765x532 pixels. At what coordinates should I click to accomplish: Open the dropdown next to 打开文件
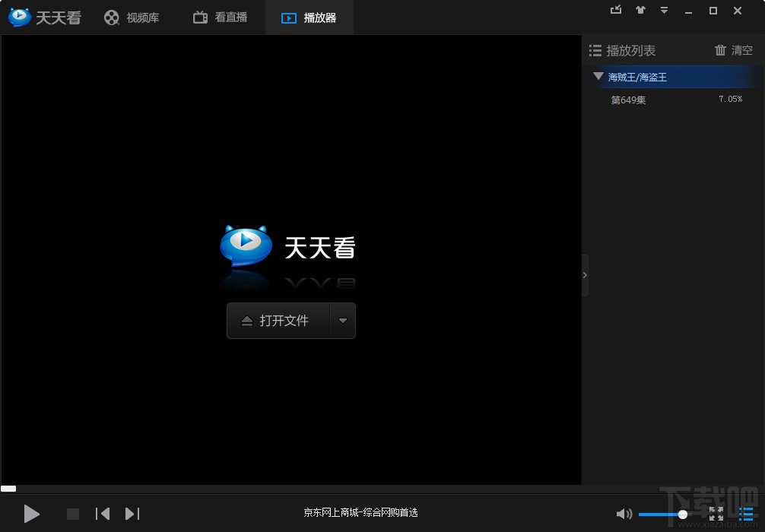(x=343, y=321)
